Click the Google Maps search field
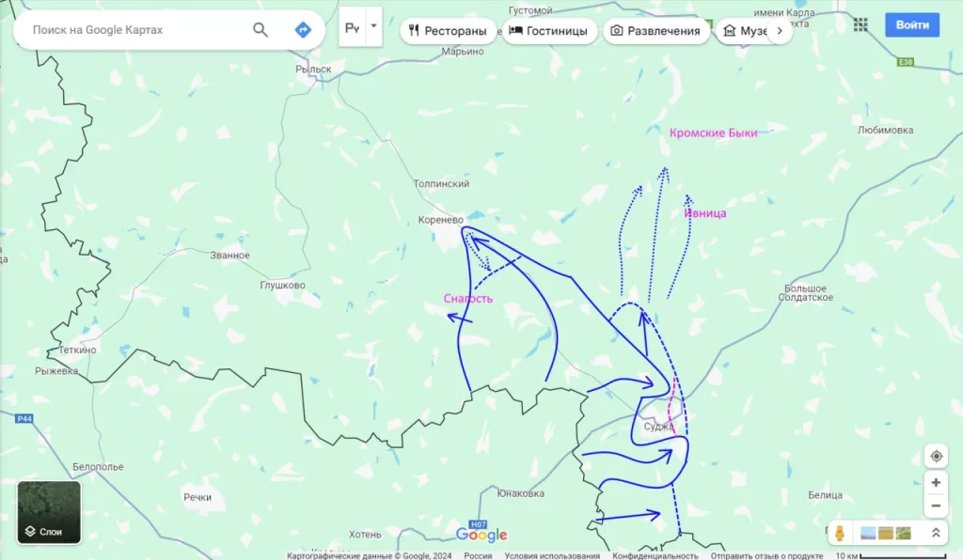Viewport: 963px width, 560px height. pos(132,29)
